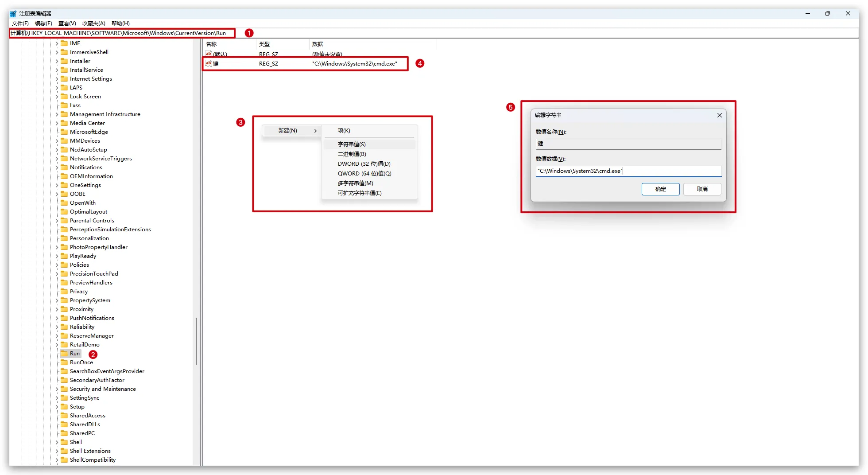
Task: Click the RunOnce folder icon
Action: click(x=64, y=362)
